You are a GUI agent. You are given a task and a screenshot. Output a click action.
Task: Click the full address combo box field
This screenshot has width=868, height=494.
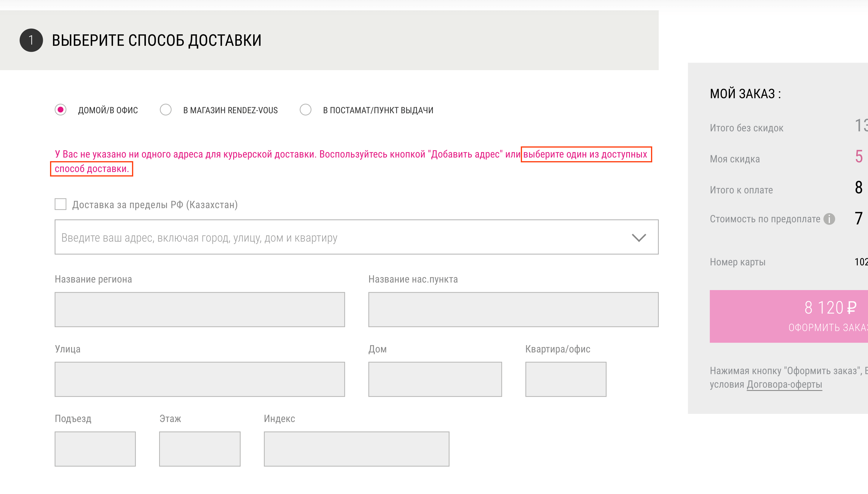point(339,237)
